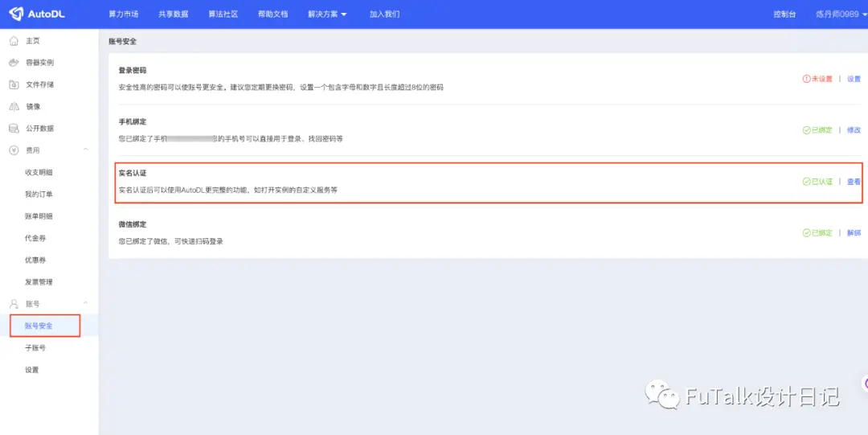Click the 手机绑定 heading
This screenshot has height=435, width=868.
coord(133,121)
